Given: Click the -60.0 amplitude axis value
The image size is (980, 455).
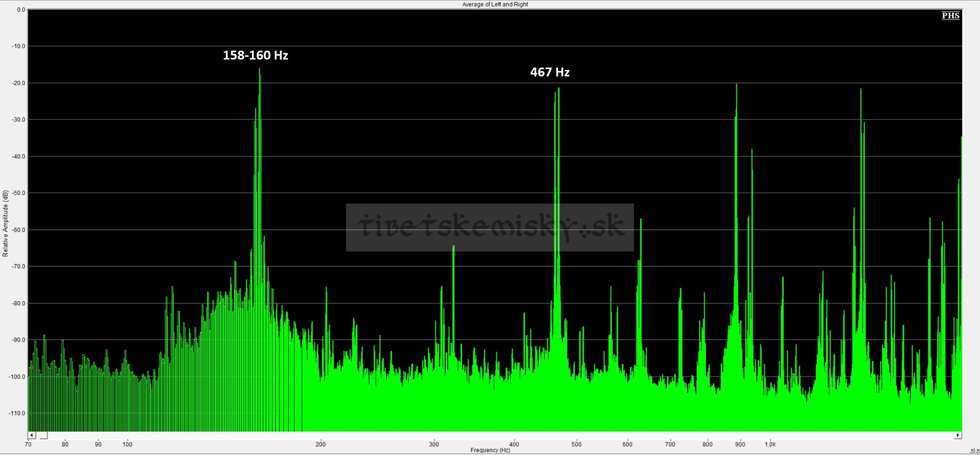Looking at the screenshot, I should click(18, 230).
